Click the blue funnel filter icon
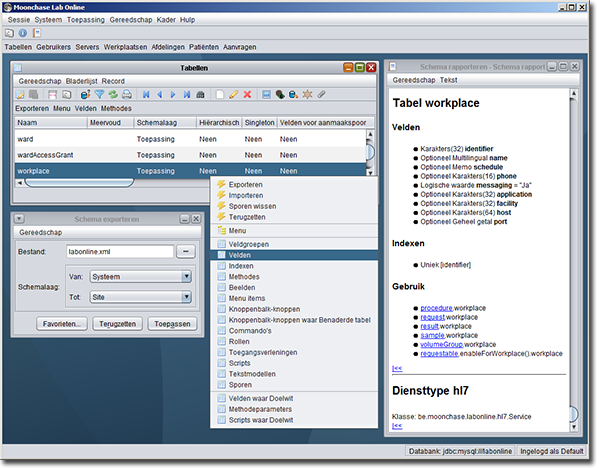This screenshot has height=468, width=600. point(99,95)
